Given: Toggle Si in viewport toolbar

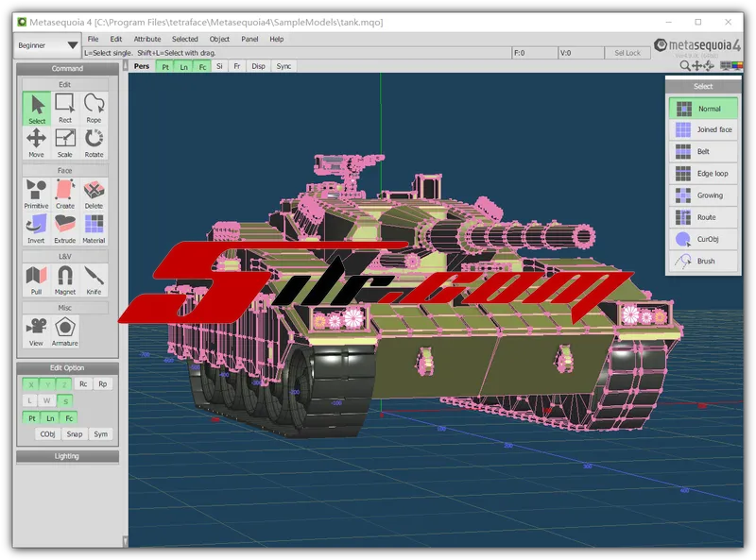Looking at the screenshot, I should [219, 66].
